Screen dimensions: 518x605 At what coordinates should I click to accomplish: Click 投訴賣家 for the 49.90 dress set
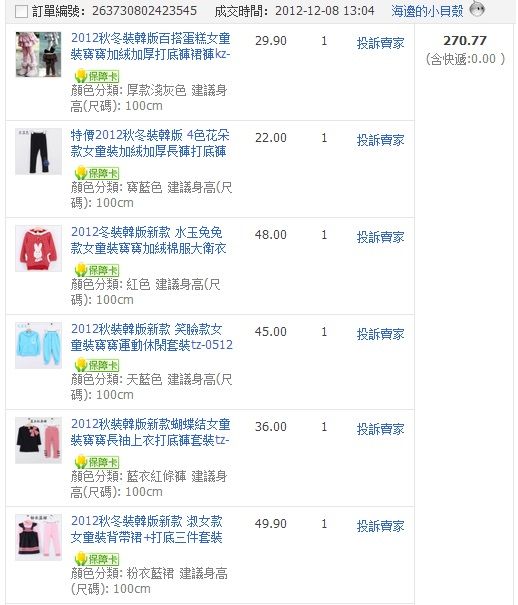[380, 526]
